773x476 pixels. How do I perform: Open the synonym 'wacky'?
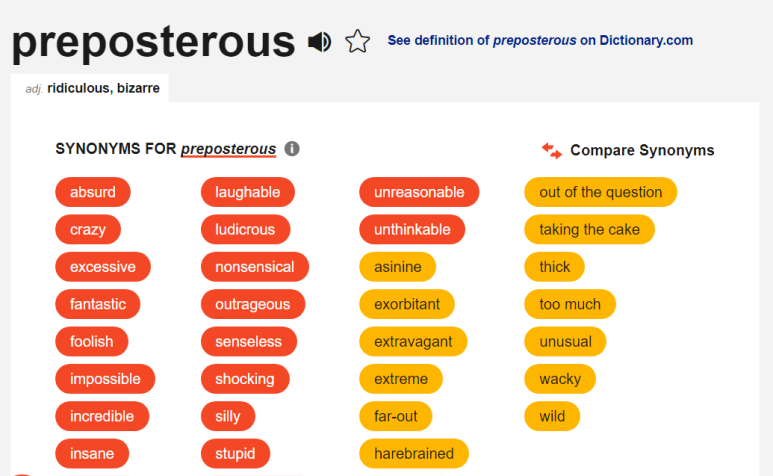coord(560,379)
